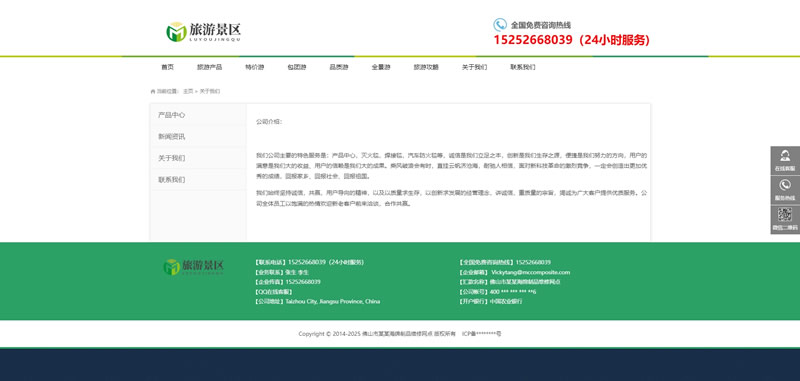
Task: Click the phone icon beside 全国免费咨询热线
Action: (500, 24)
